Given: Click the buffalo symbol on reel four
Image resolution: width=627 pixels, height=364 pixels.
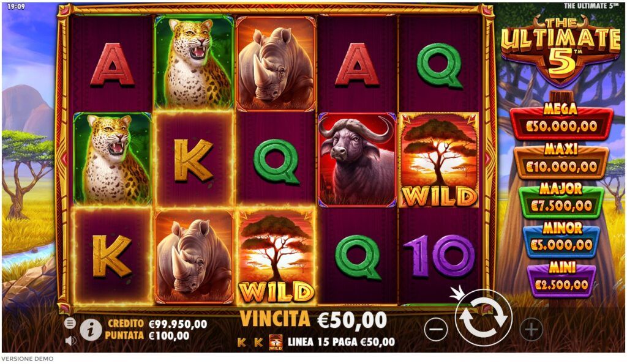Looking at the screenshot, I should (357, 160).
